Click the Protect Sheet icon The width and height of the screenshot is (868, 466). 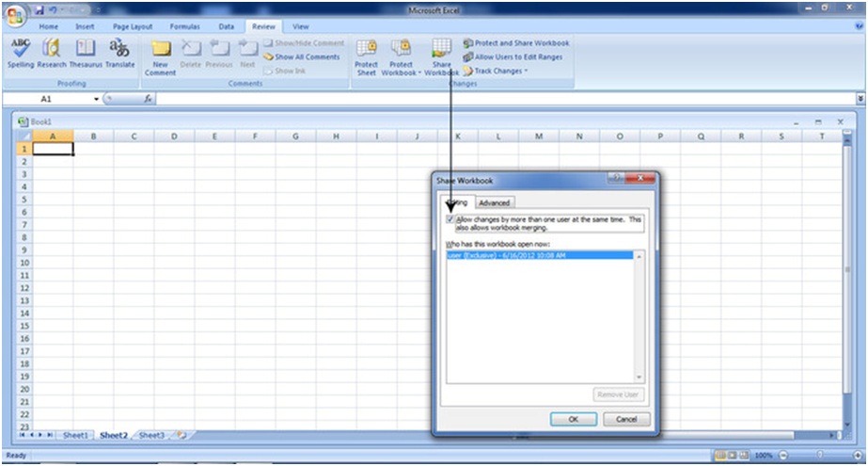click(x=366, y=56)
